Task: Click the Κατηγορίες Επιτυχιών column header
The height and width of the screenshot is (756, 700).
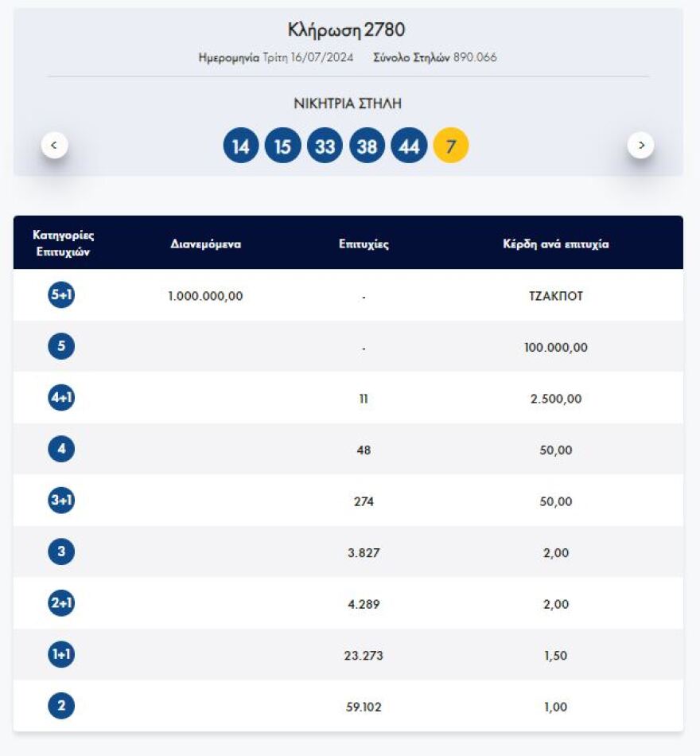Action: tap(63, 243)
